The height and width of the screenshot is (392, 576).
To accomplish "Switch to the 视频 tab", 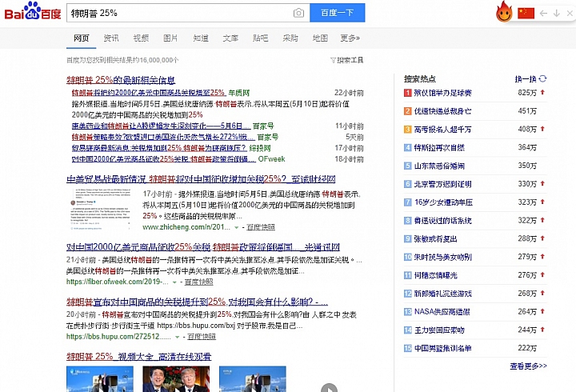I will [x=141, y=38].
